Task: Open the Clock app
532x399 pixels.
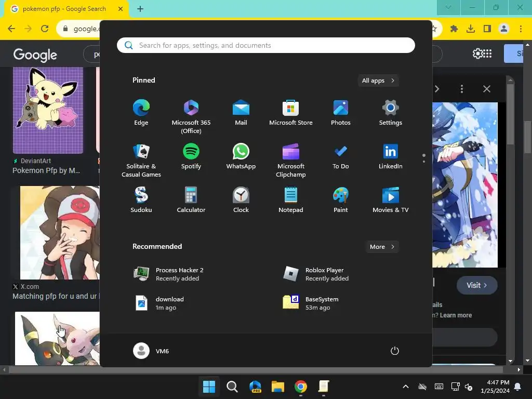Action: [x=241, y=200]
